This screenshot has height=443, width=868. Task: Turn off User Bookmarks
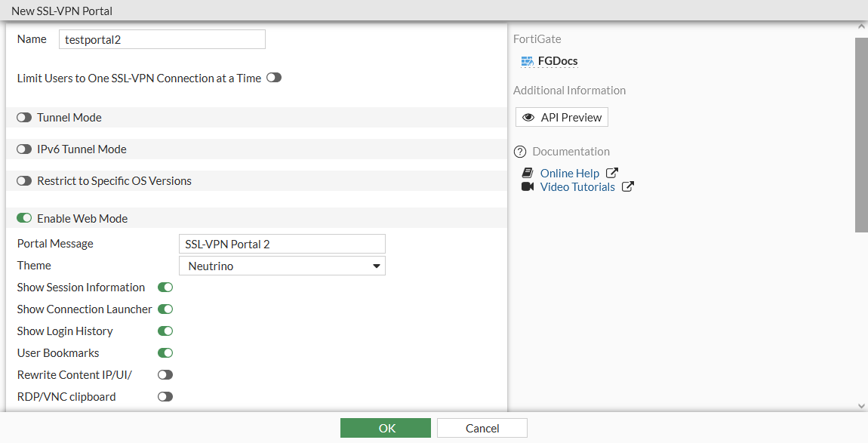[165, 352]
